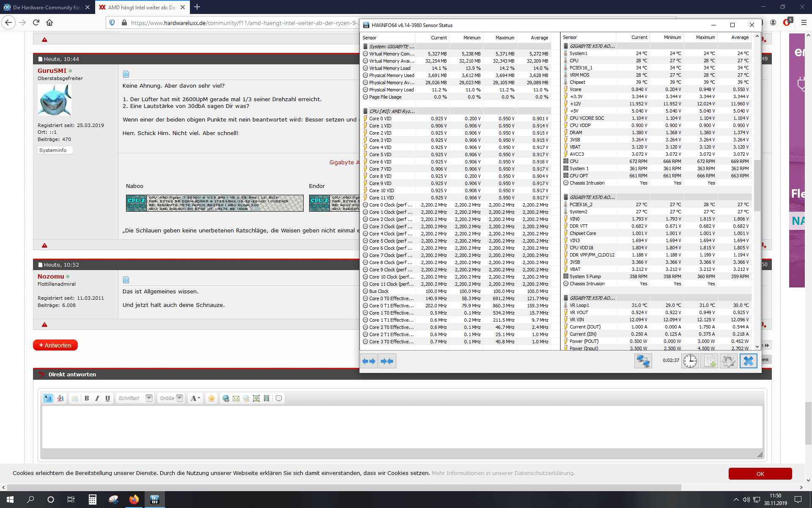Click blue X to close sensor panel
Image resolution: width=812 pixels, height=508 pixels.
coord(748,361)
